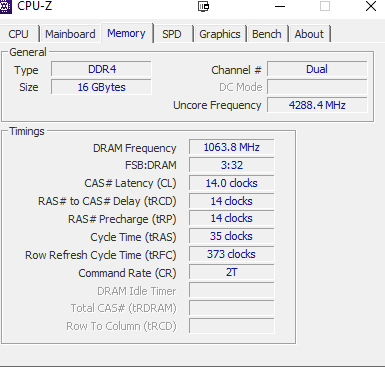Click the CAS# Latency value 14.0 clocks
The image size is (385, 367).
(232, 183)
